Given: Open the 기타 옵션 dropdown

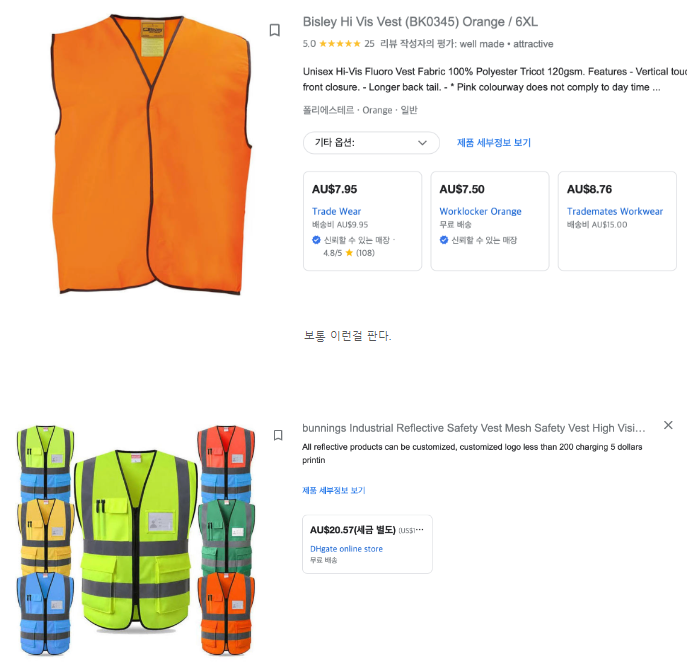Looking at the screenshot, I should (371, 143).
